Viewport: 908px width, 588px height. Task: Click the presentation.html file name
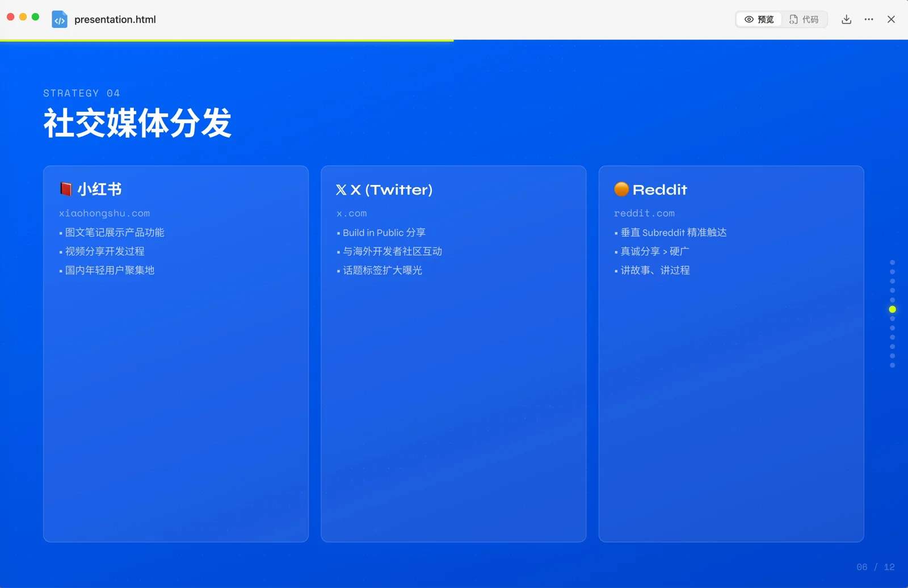click(115, 19)
